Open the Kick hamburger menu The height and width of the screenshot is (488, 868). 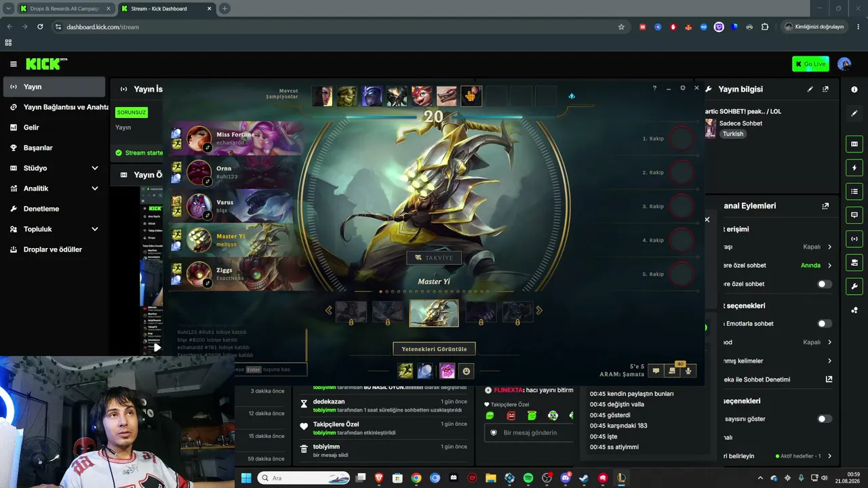[13, 64]
